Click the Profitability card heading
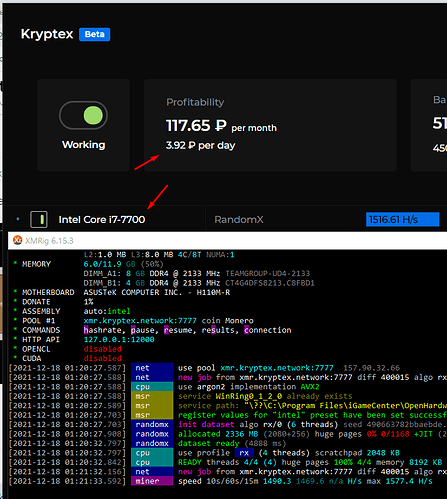This screenshot has width=447, height=499. 195,102
